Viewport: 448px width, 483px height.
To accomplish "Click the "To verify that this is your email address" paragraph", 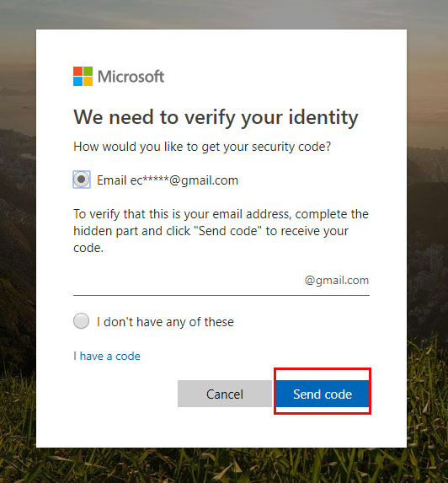I will point(221,231).
